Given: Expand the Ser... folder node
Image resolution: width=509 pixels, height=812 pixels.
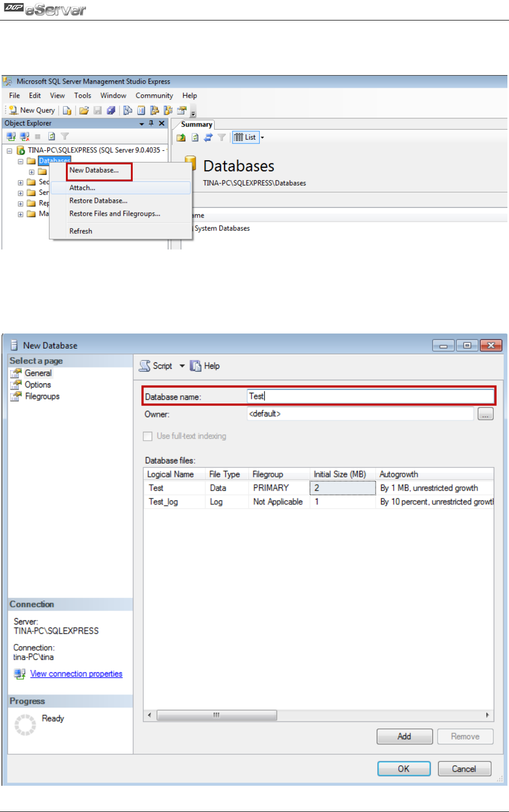Looking at the screenshot, I should pyautogui.click(x=20, y=193).
